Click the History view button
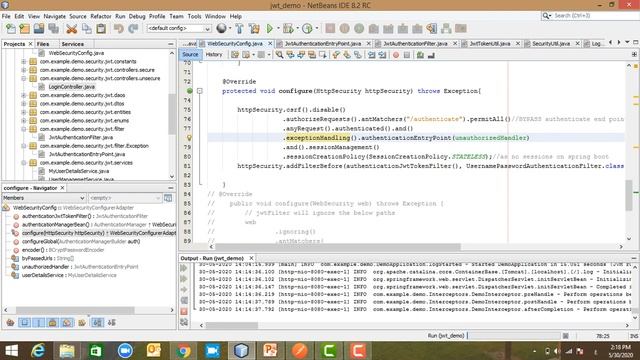 pyautogui.click(x=214, y=54)
